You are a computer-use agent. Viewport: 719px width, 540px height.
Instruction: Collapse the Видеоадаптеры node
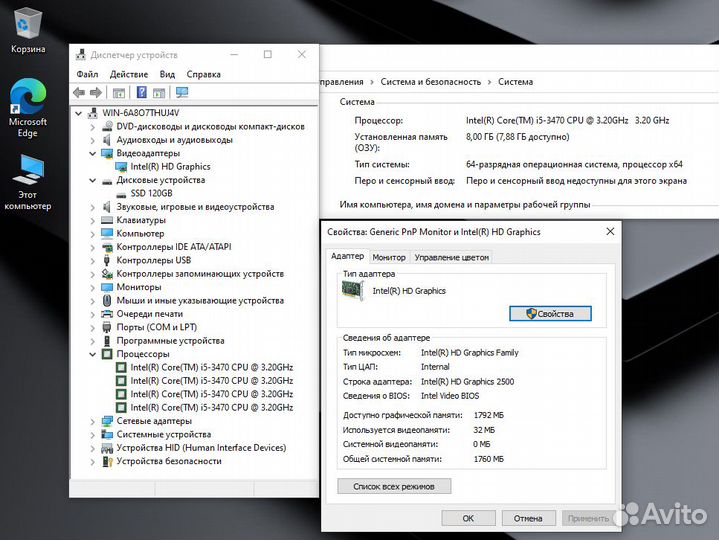(92, 153)
